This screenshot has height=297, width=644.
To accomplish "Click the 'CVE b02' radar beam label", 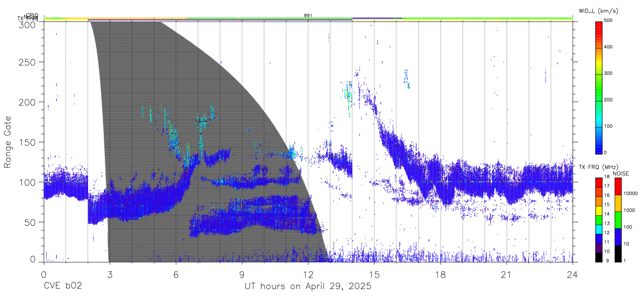I will click(62, 287).
